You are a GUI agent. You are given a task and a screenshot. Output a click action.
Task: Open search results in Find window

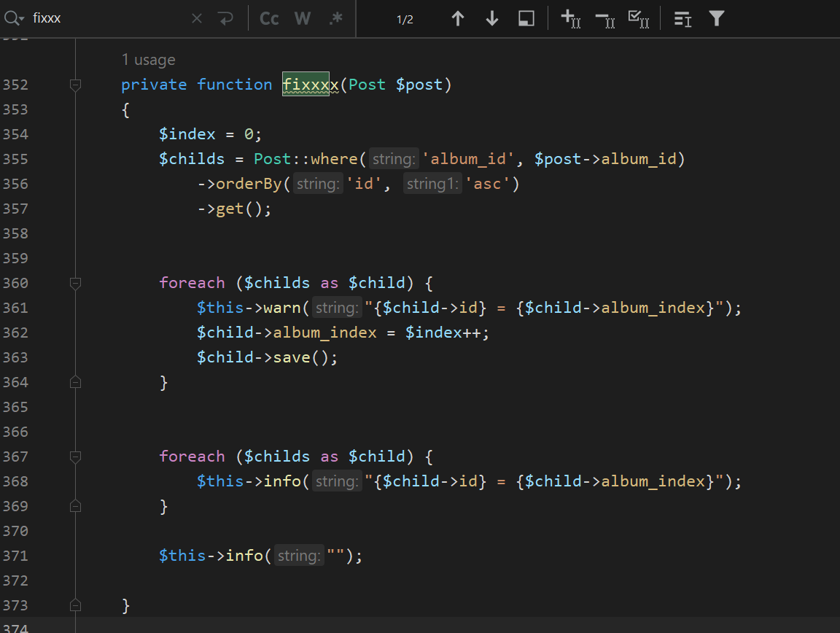526,19
